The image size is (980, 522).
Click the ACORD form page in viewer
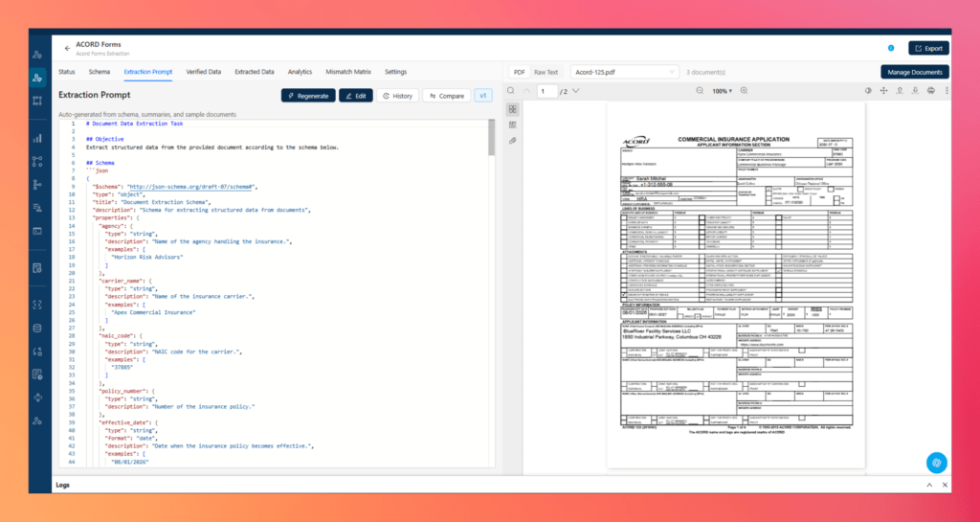pos(736,284)
